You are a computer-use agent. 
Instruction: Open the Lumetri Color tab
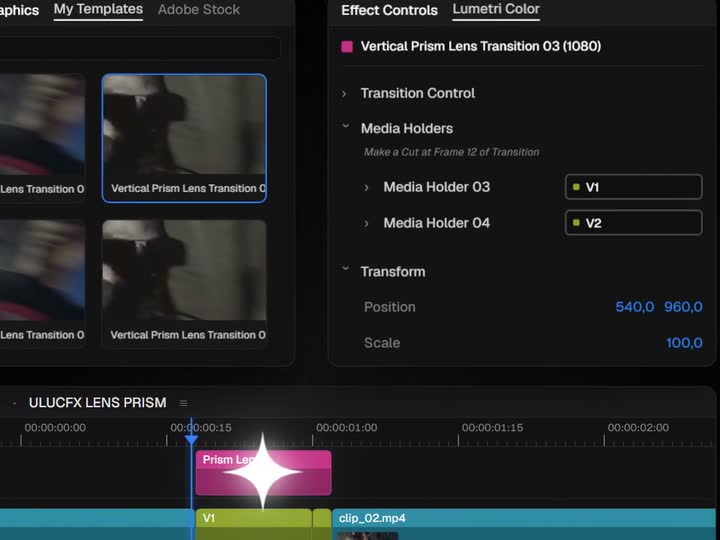(x=496, y=9)
